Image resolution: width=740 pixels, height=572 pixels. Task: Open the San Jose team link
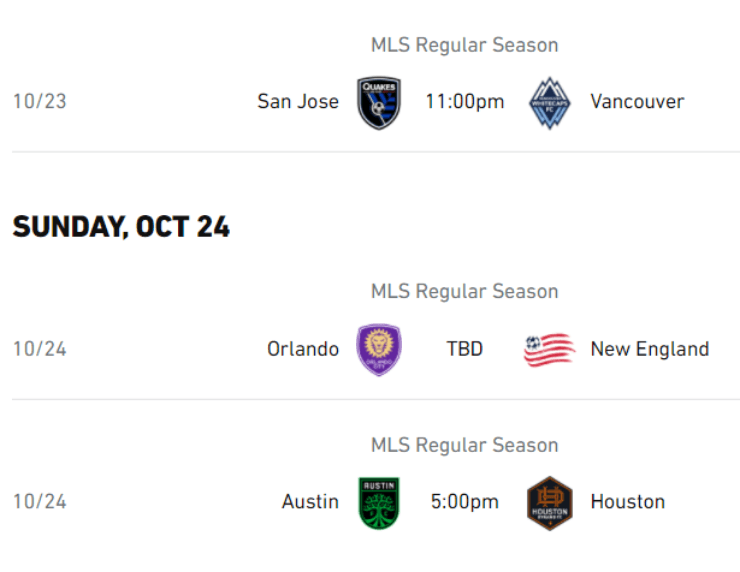[298, 102]
